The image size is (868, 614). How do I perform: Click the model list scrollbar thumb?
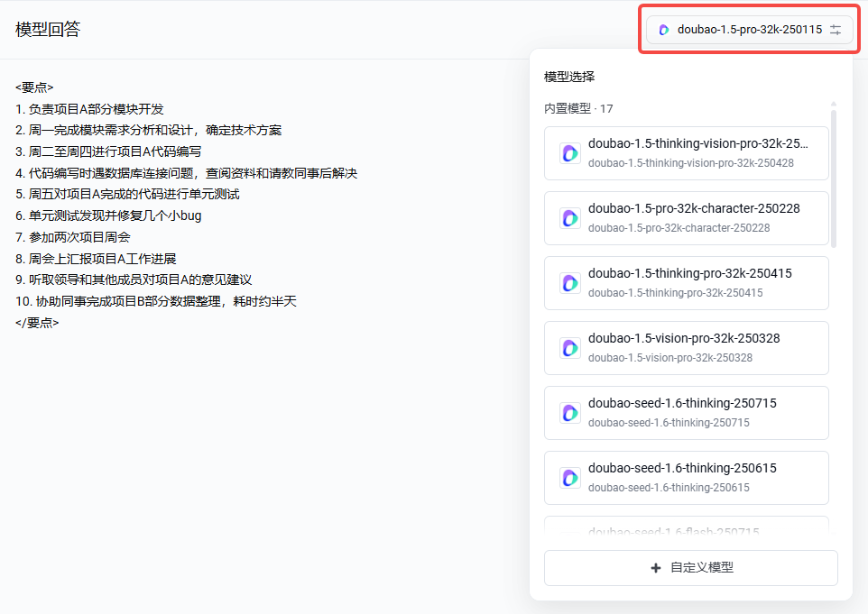coord(833,179)
